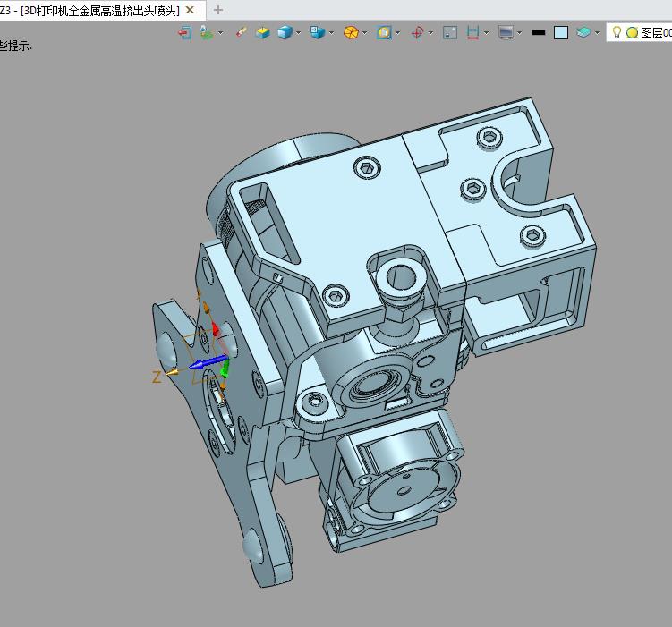Click the gray square snapshot icon

[450, 32]
